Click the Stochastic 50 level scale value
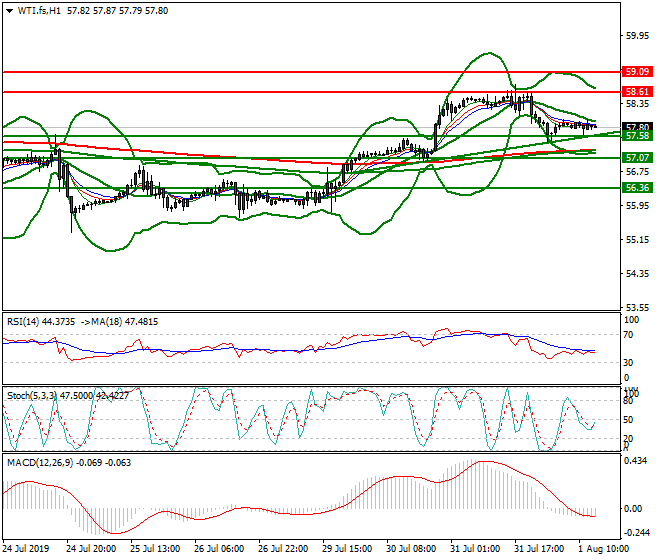This screenshot has width=660, height=560. coord(628,420)
